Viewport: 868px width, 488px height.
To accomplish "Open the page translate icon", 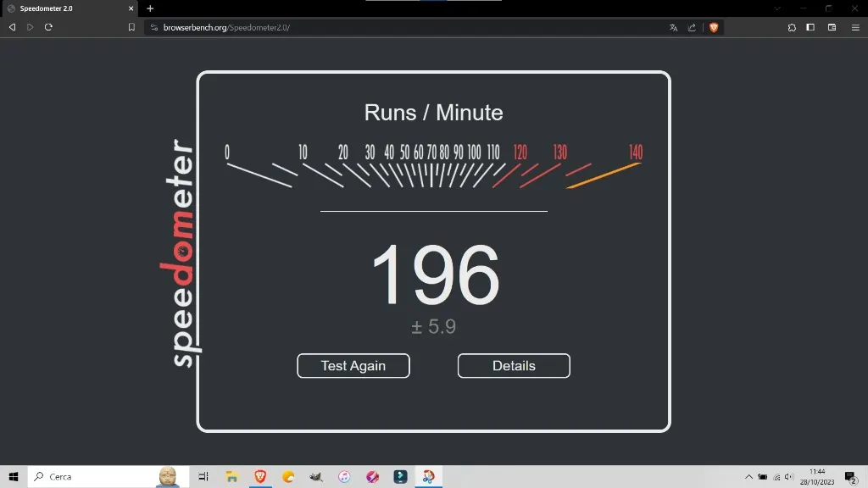I will (674, 28).
